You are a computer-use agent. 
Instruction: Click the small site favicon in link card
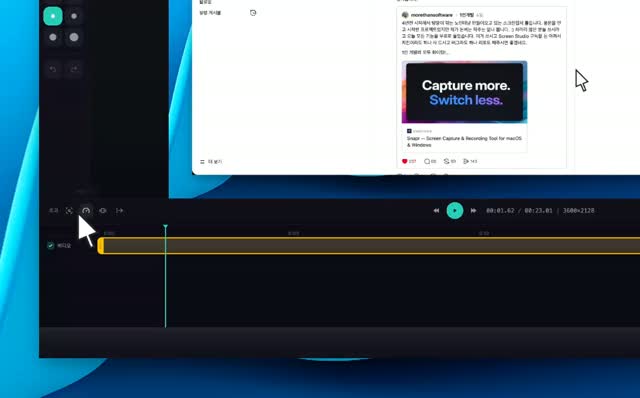409,131
